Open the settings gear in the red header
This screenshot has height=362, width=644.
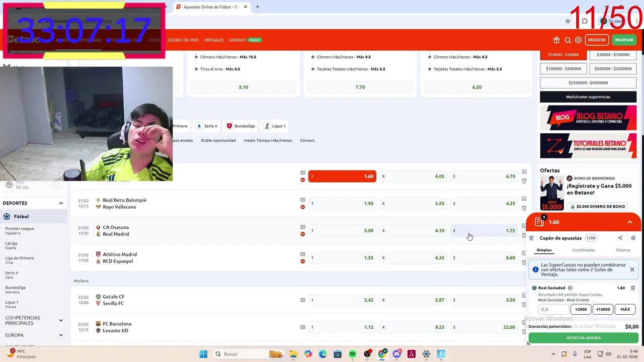coord(578,40)
